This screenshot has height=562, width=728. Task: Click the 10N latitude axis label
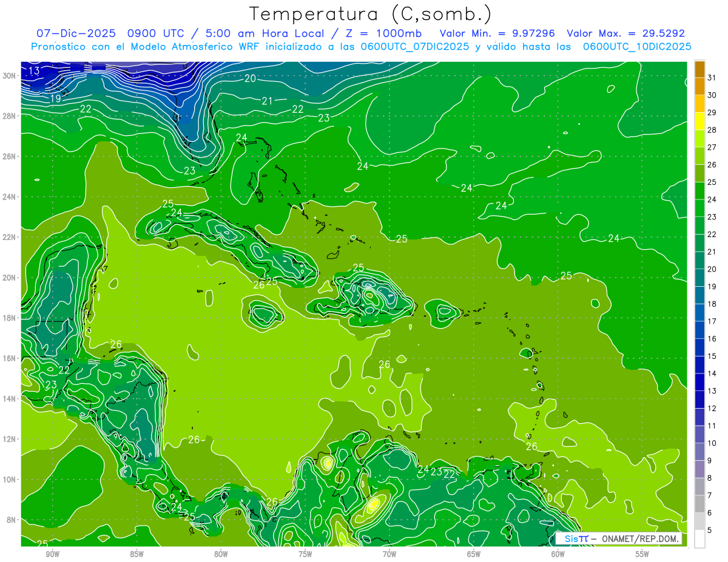tap(10, 480)
